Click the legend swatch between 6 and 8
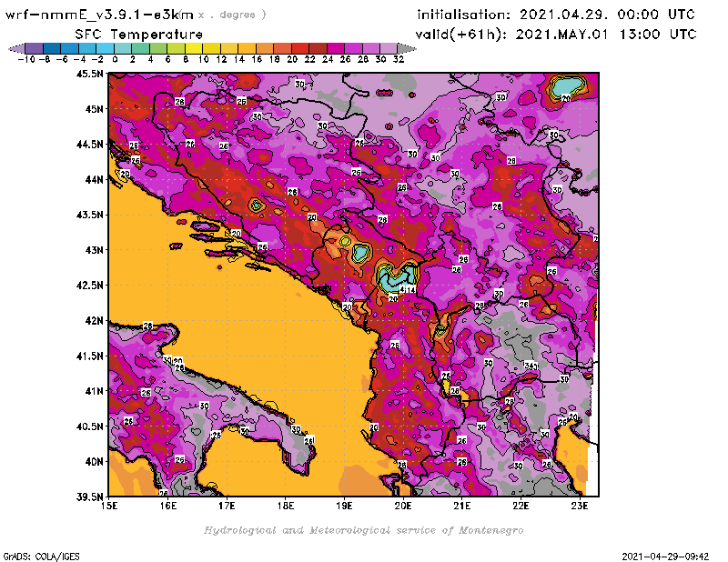728x562 pixels. tap(176, 48)
